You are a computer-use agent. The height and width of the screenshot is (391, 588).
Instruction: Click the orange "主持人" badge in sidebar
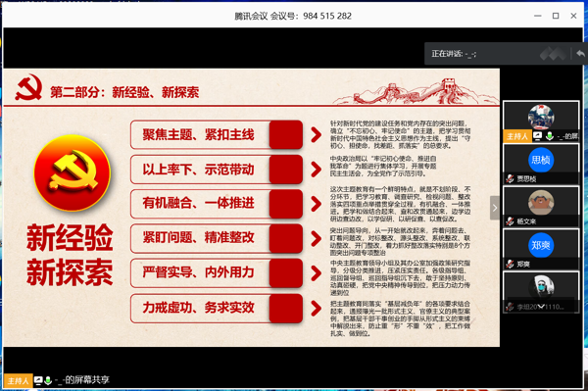click(x=517, y=136)
